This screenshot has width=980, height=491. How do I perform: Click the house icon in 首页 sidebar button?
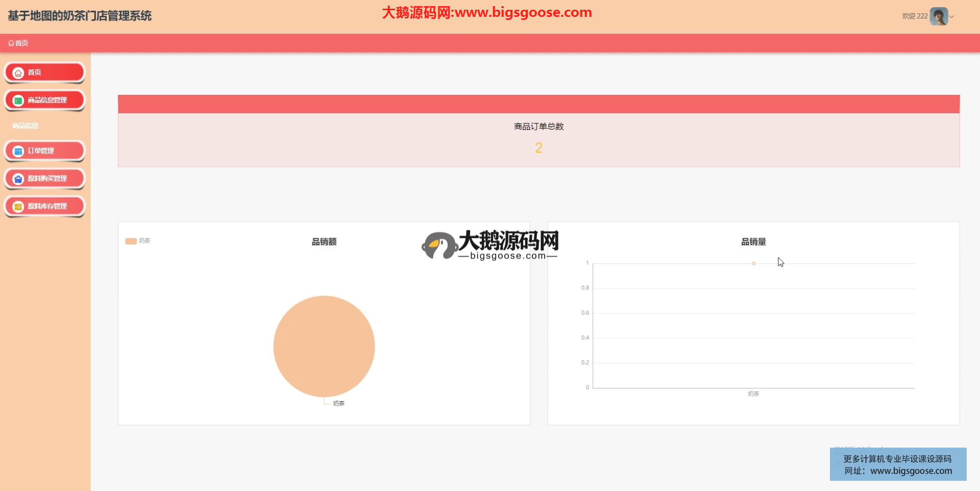click(18, 73)
